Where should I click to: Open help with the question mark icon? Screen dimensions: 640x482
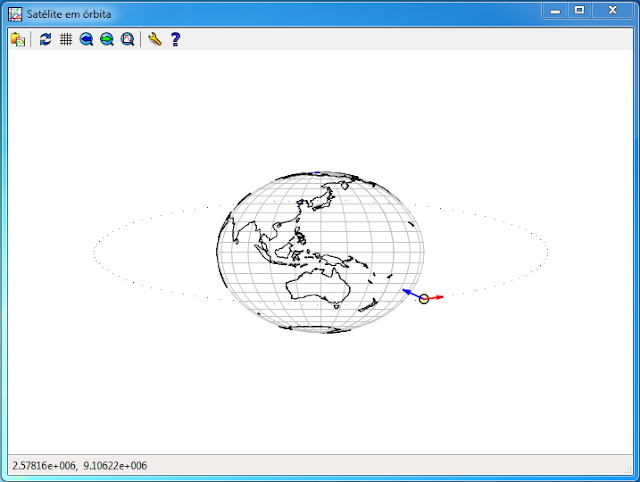[176, 40]
